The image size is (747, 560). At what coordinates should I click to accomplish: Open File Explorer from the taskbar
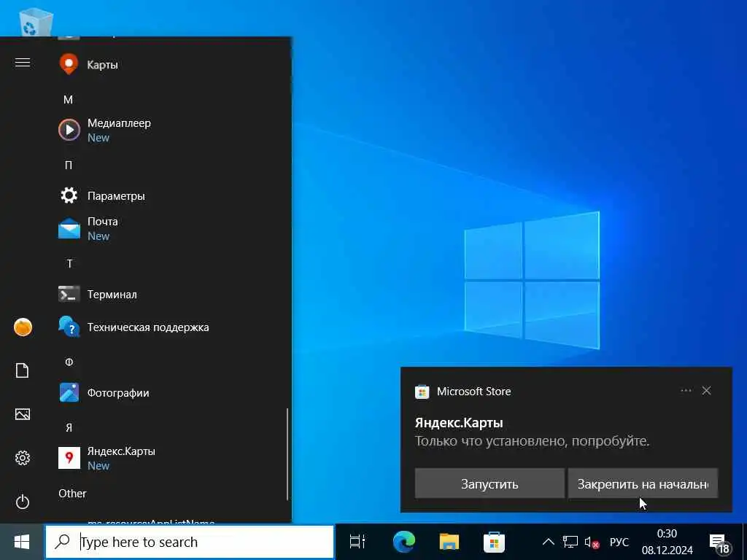coord(449,542)
